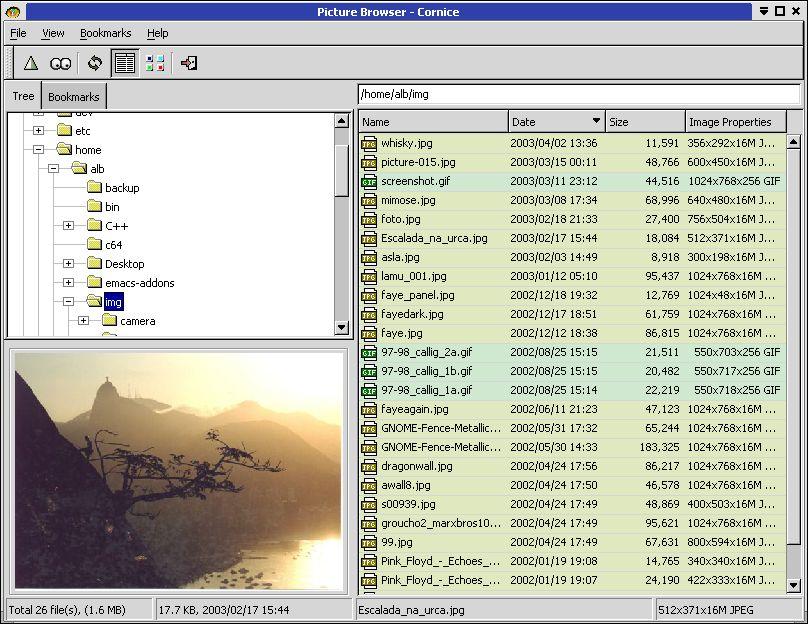808x624 pixels.
Task: Switch to the Bookmarks tab
Action: tap(74, 96)
